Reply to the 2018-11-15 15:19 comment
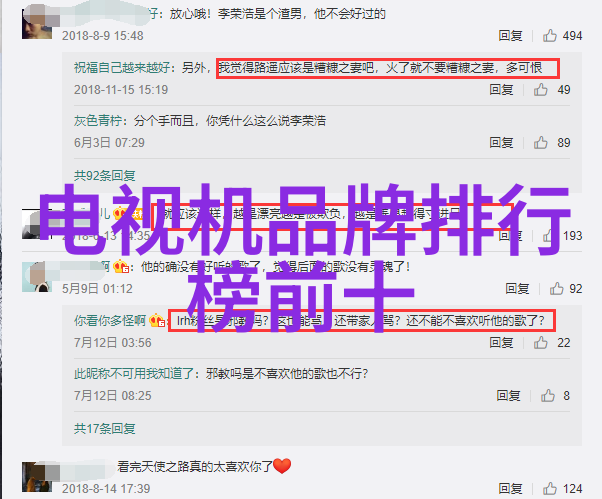Viewport: 602px width, 499px height. [501, 89]
